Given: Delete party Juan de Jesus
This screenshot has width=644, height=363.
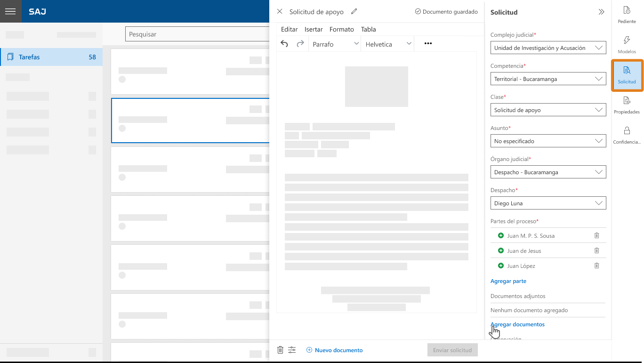Looking at the screenshot, I should pos(596,250).
